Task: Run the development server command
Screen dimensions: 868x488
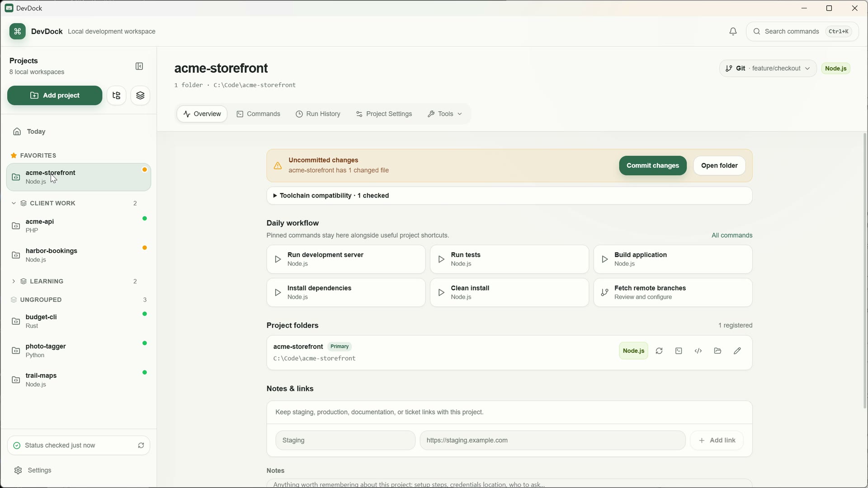Action: tap(346, 259)
